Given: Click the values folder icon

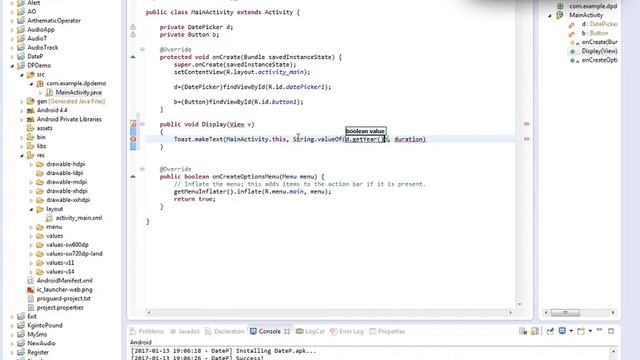Looking at the screenshot, I should tap(40, 236).
